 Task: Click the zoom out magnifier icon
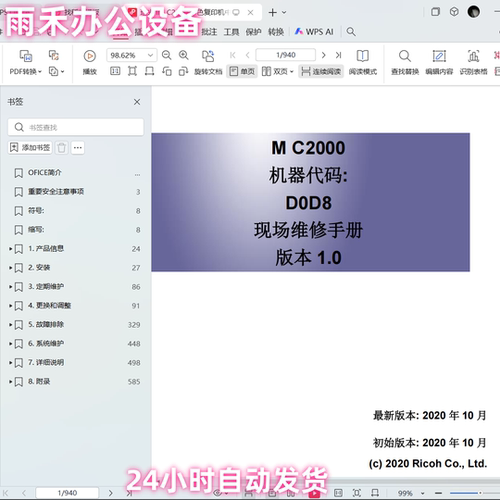click(166, 55)
